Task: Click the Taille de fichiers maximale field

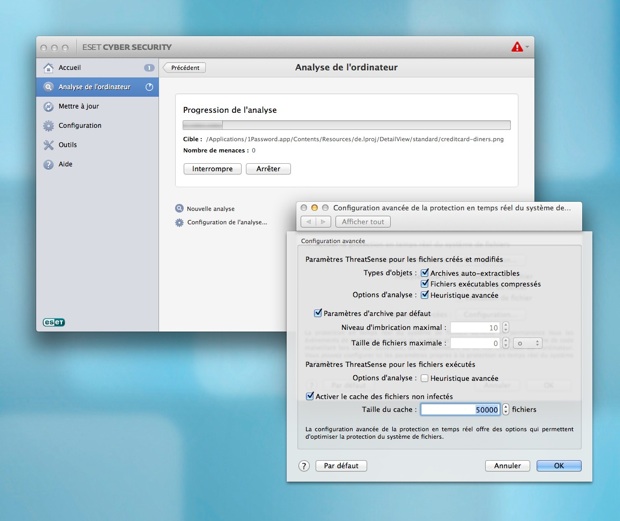Action: (475, 343)
